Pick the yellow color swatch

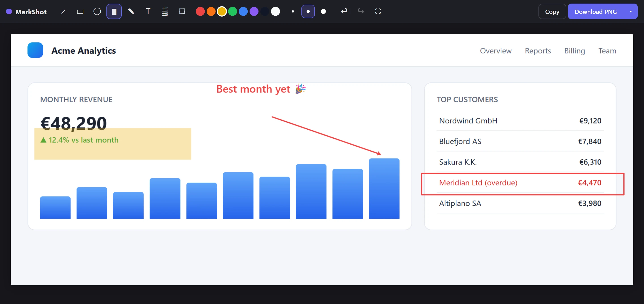click(x=222, y=11)
